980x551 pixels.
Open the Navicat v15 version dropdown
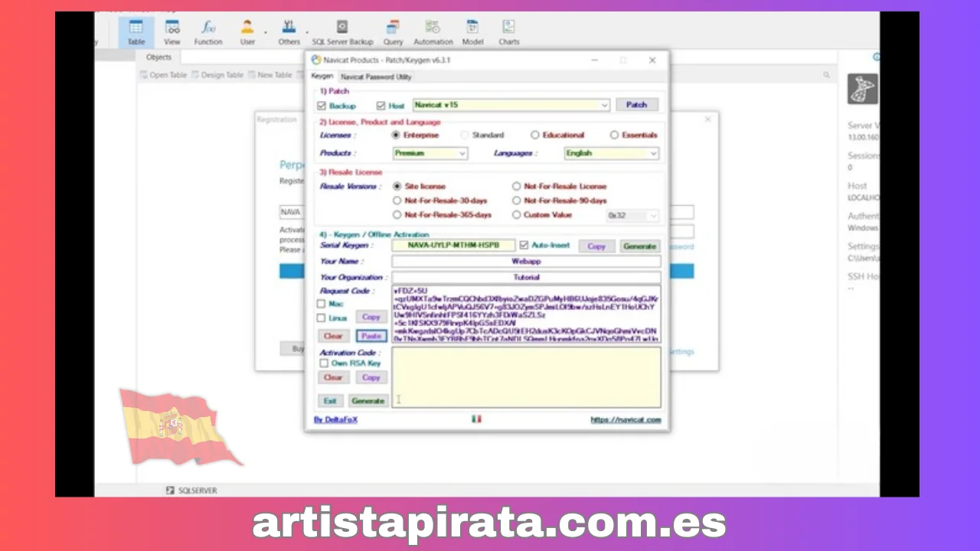511,105
